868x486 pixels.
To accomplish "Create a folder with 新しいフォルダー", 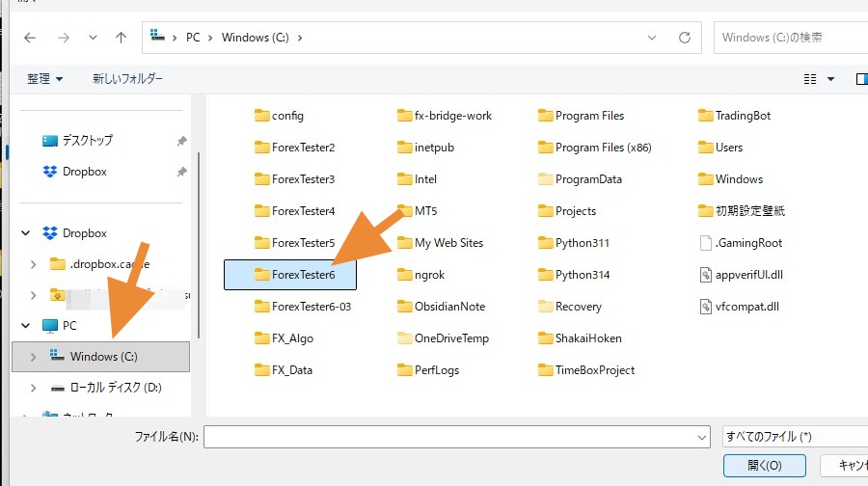I will click(127, 79).
